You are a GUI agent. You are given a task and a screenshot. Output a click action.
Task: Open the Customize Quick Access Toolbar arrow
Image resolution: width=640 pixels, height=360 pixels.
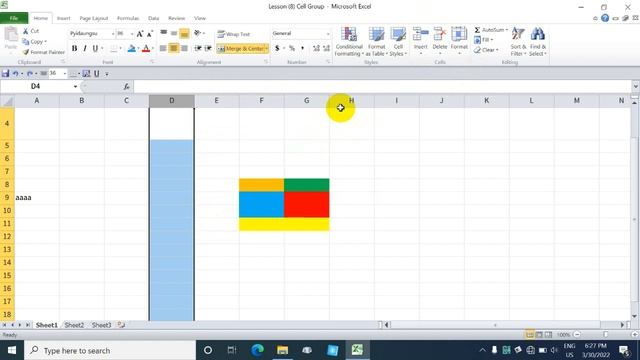[x=107, y=74]
